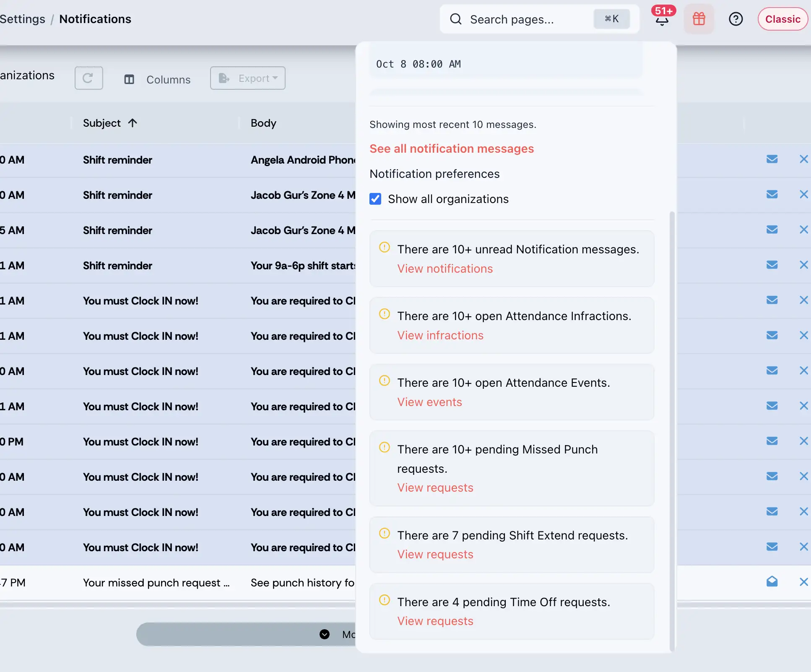Click warning icon beside pending Time Off requests

point(385,600)
